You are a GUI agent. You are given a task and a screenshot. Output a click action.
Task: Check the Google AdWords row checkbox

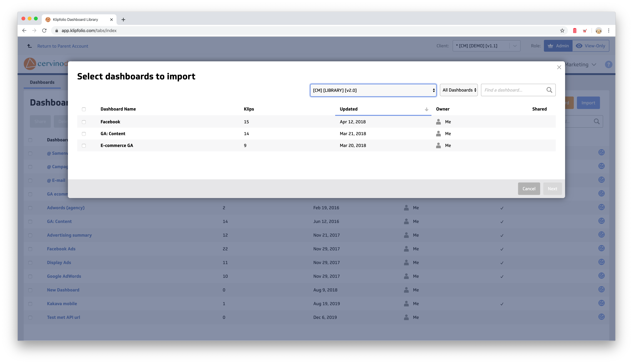(x=30, y=277)
